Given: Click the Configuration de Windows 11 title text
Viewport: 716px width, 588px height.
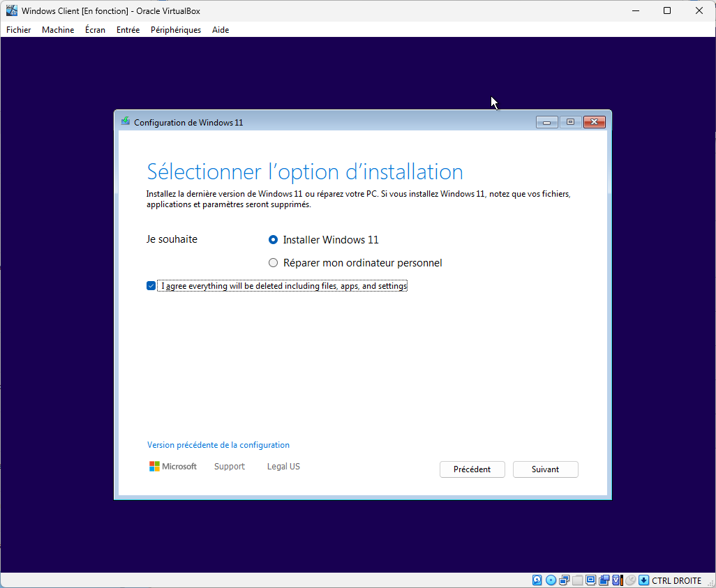Looking at the screenshot, I should (188, 122).
